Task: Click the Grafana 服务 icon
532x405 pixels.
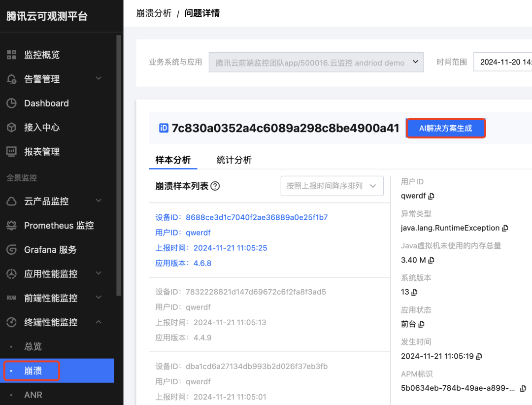Action: click(11, 249)
